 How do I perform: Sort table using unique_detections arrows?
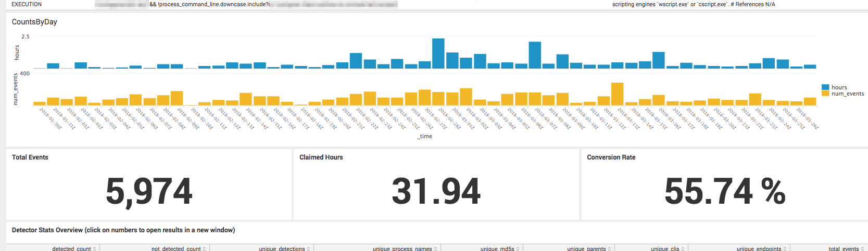308,249
